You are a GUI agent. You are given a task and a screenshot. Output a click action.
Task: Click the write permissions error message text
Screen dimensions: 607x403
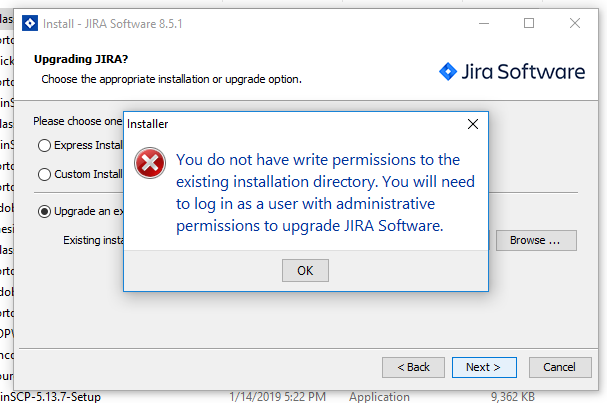tap(325, 193)
